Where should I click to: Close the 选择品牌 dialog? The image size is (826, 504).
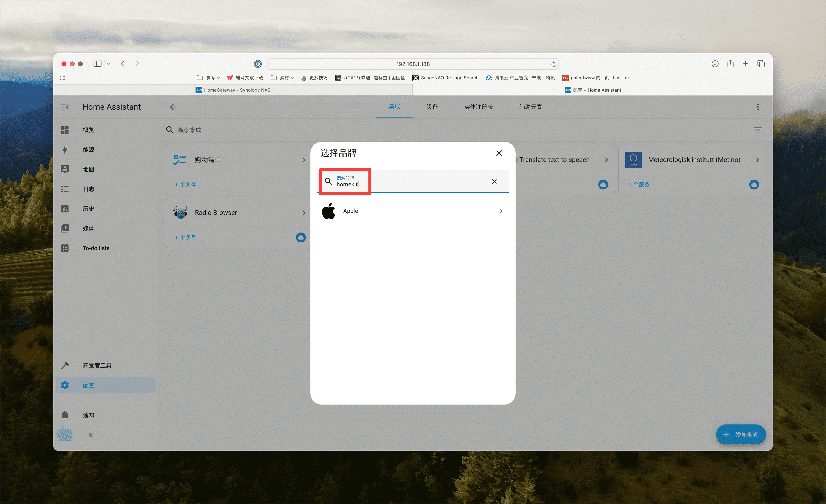point(499,153)
